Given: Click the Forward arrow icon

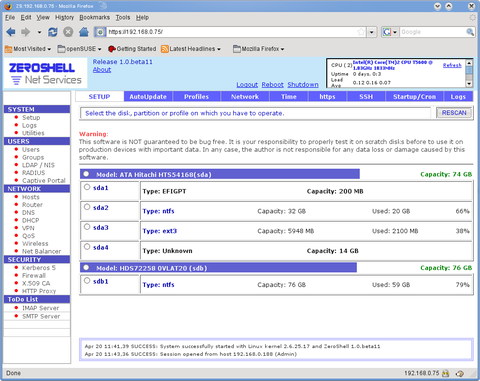Looking at the screenshot, I should (25, 32).
